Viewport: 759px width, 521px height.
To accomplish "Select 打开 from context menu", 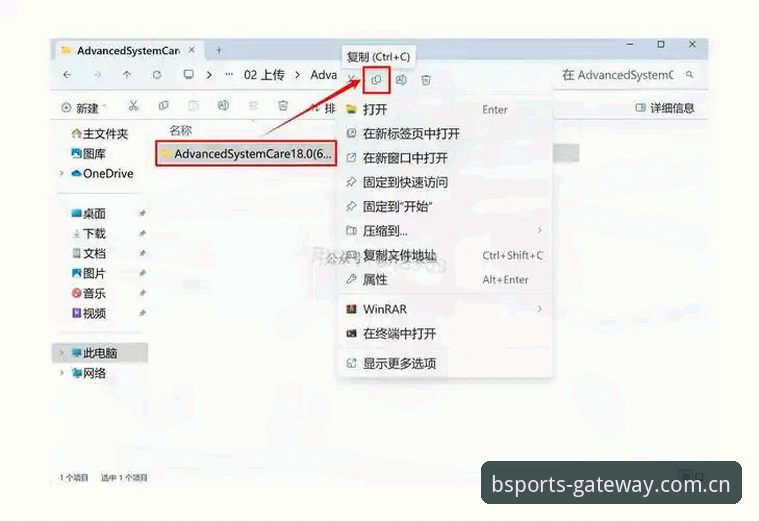I will 446,109.
